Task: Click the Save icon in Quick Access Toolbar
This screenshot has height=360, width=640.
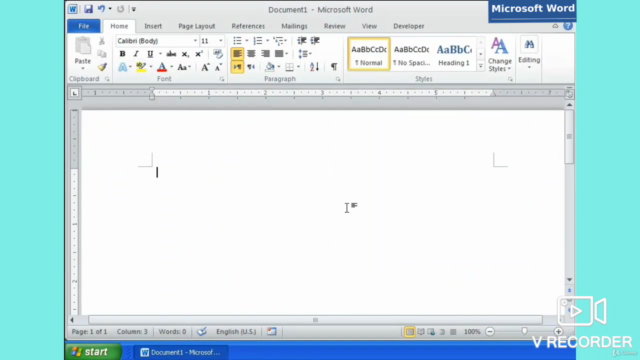Action: 88,9
